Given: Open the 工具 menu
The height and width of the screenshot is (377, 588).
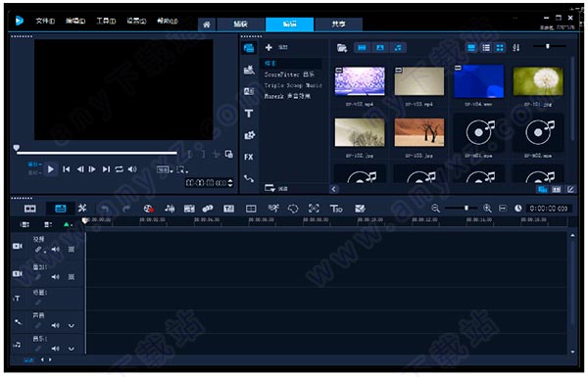Looking at the screenshot, I should click(106, 21).
